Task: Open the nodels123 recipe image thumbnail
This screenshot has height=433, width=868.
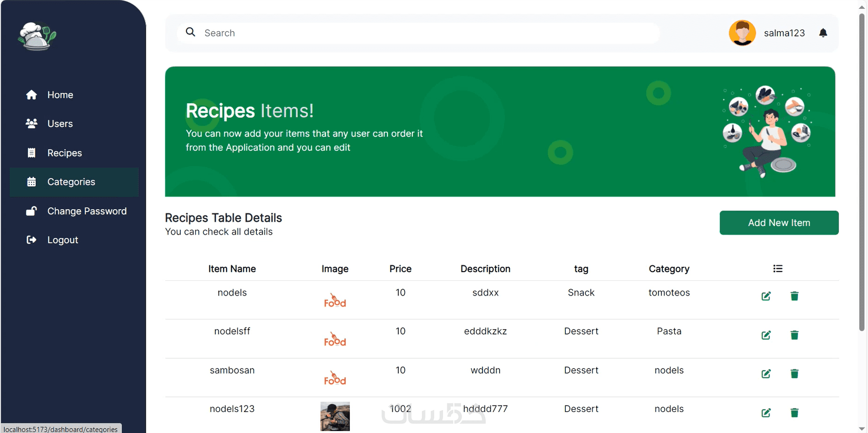Action: [335, 416]
